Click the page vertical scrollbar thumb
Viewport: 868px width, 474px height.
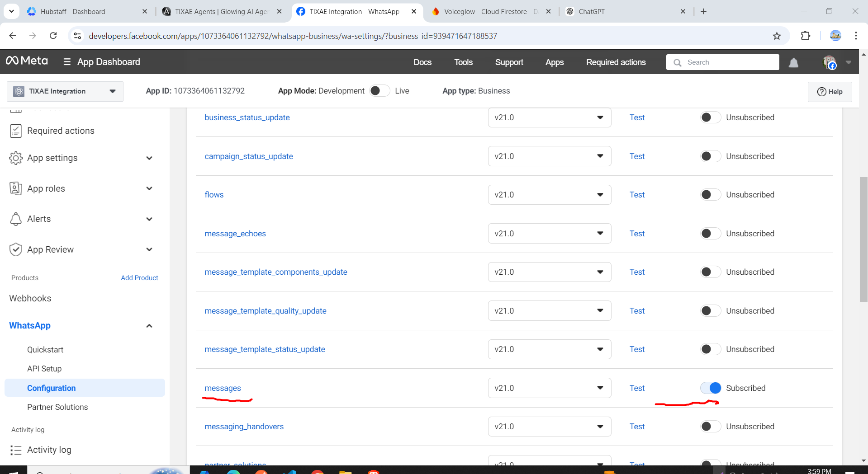863,239
